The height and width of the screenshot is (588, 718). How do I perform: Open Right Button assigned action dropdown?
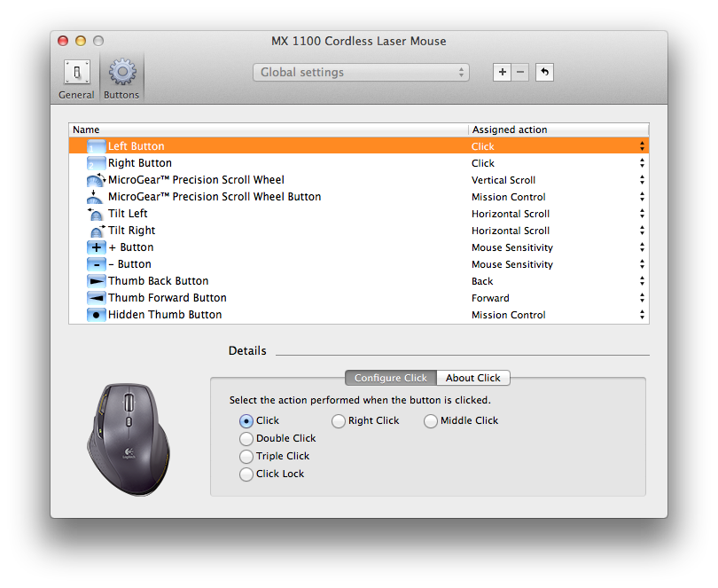pos(642,163)
